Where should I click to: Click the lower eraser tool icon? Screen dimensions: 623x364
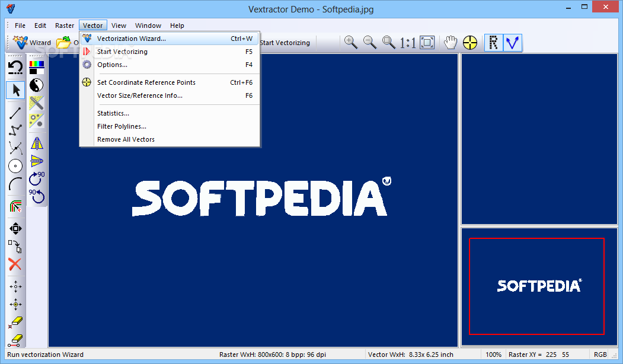tap(15, 340)
